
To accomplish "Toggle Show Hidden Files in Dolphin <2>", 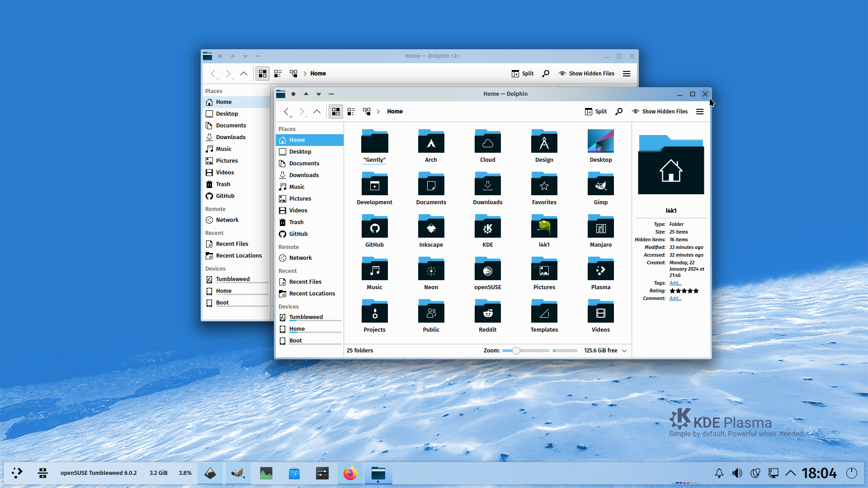I will (586, 74).
